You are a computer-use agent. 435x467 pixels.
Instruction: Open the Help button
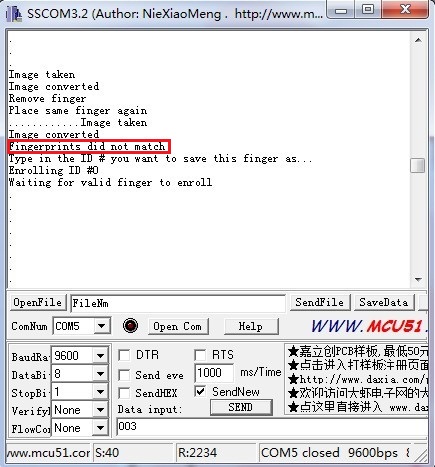point(251,326)
